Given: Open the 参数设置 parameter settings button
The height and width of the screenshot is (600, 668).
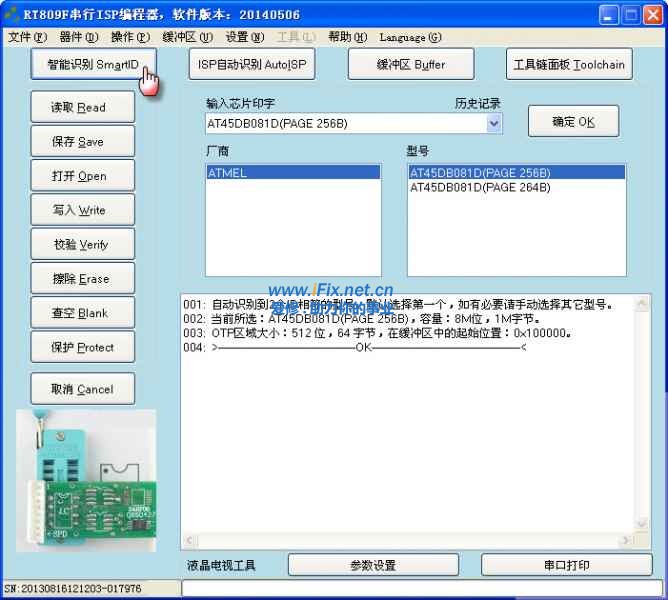Looking at the screenshot, I should [373, 565].
